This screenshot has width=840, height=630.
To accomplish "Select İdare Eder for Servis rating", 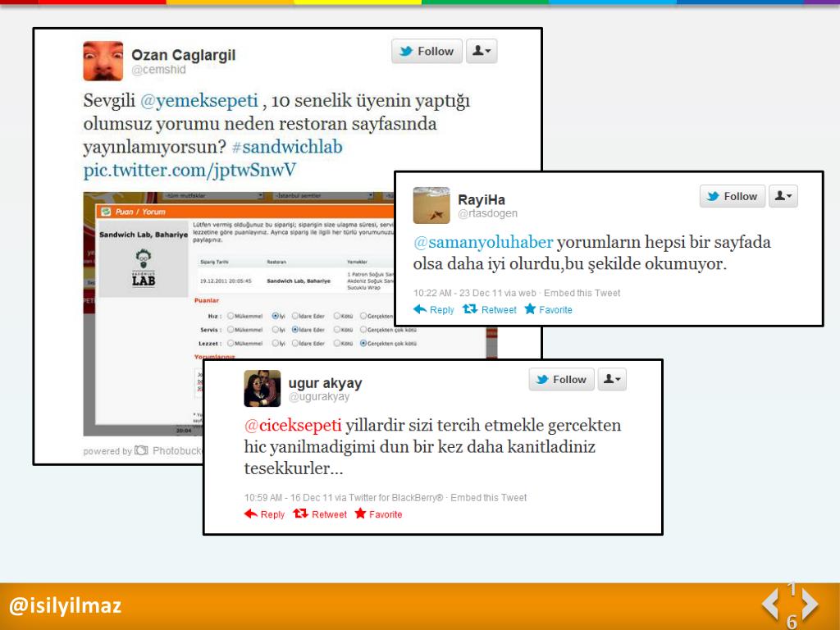I will point(294,330).
